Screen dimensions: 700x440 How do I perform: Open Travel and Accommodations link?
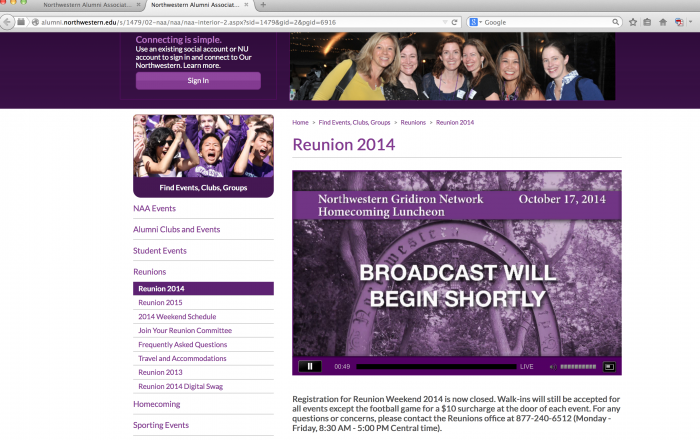(x=182, y=358)
